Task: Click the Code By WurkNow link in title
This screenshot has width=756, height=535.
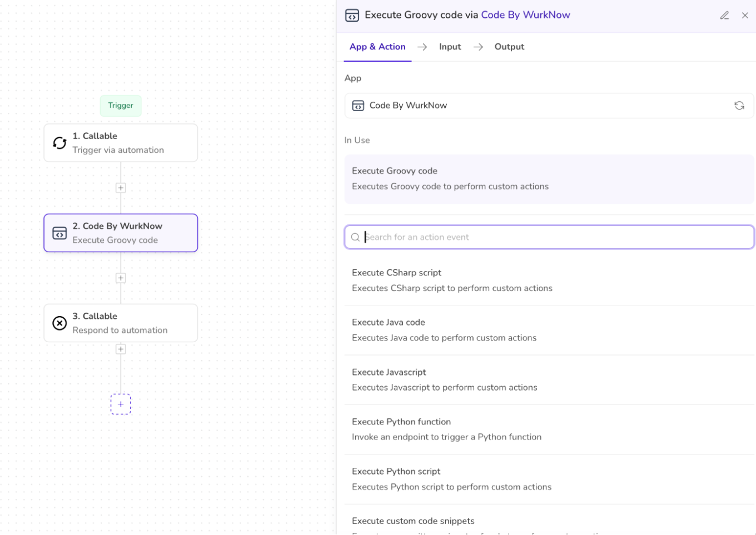Action: (x=525, y=15)
